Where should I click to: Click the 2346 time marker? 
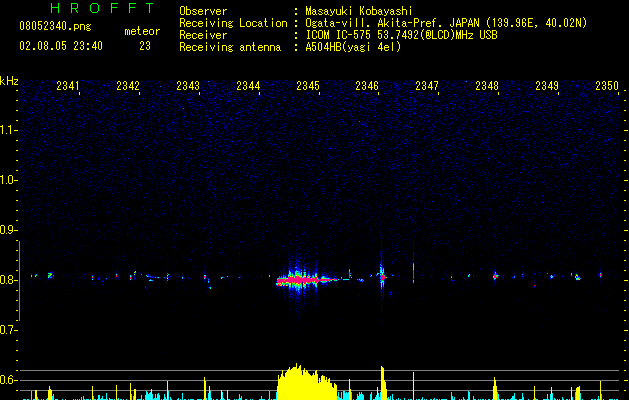pos(367,85)
